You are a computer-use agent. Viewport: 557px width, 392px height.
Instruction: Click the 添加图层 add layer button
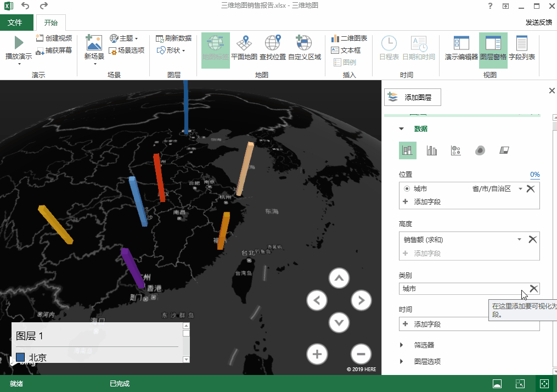(x=412, y=97)
